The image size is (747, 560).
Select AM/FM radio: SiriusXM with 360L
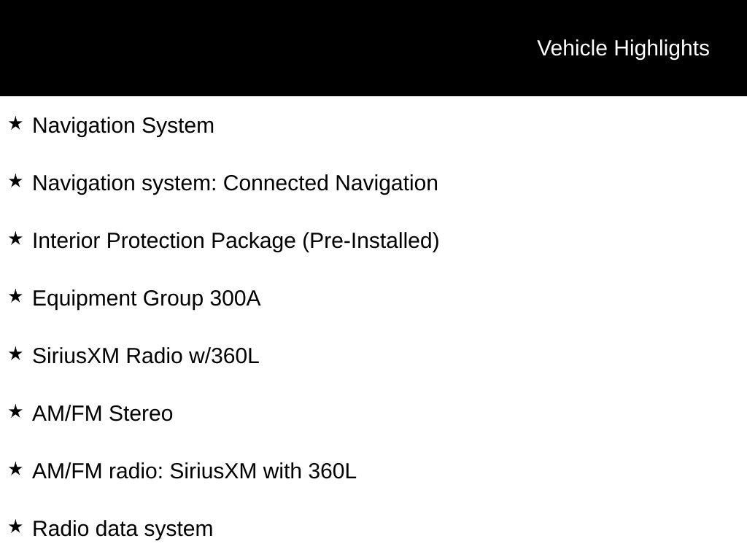[194, 471]
